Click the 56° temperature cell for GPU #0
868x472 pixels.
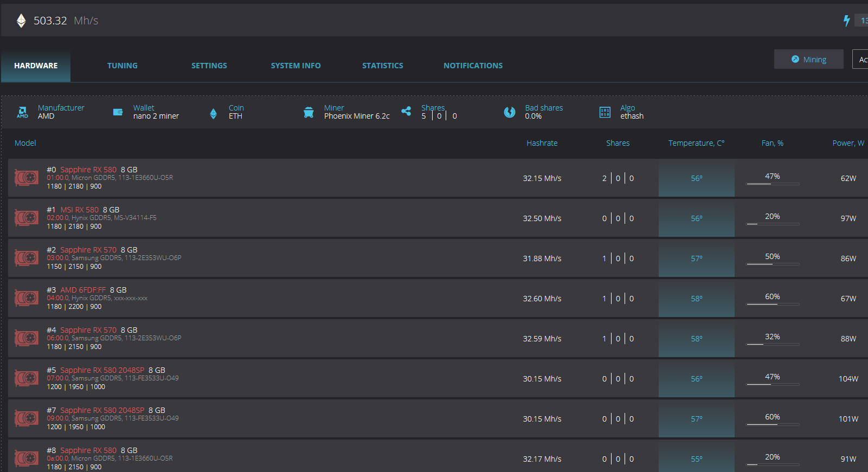point(697,178)
